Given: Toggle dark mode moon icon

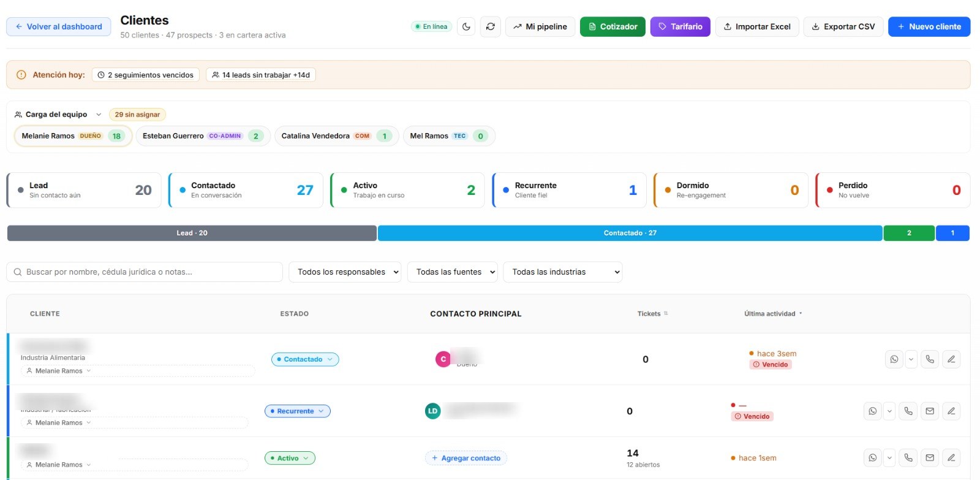Looking at the screenshot, I should [466, 26].
